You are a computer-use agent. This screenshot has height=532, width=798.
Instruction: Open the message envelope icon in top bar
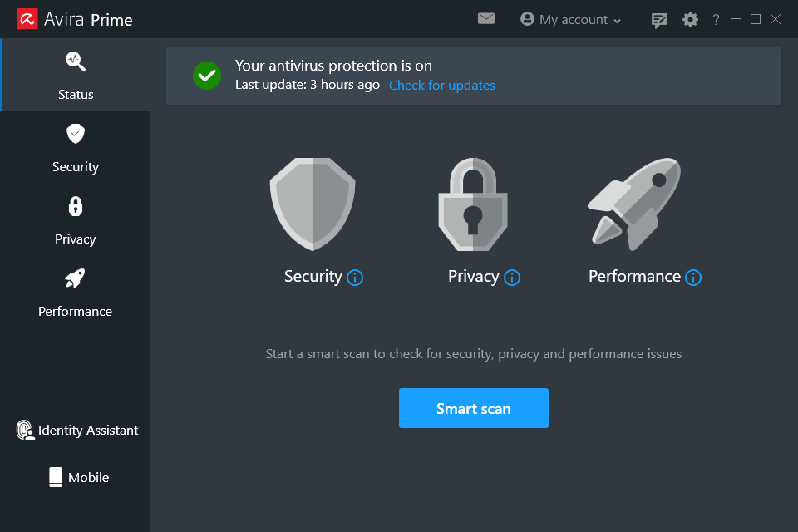(486, 17)
